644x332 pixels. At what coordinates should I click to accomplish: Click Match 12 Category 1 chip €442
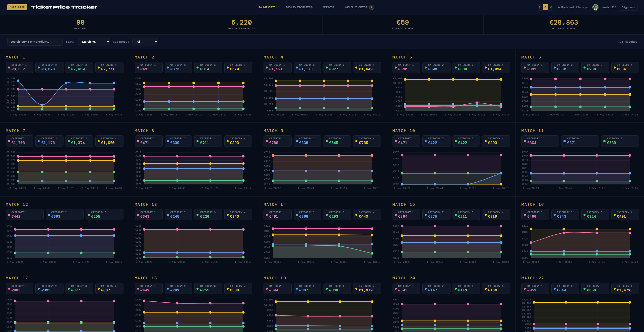25,215
